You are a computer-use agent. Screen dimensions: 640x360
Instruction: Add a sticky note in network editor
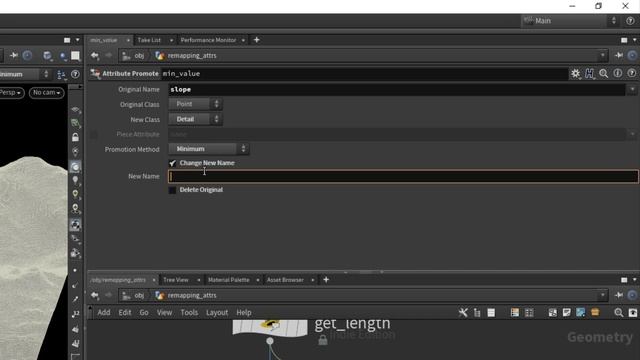[x=567, y=313]
